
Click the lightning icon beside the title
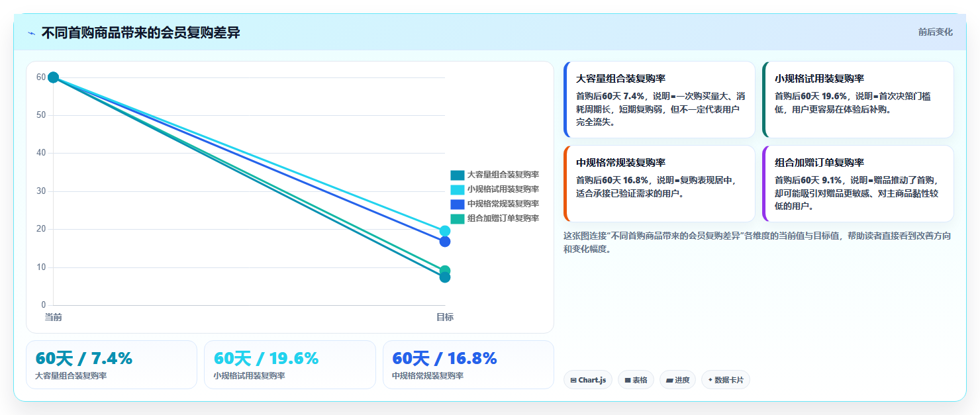(x=31, y=32)
